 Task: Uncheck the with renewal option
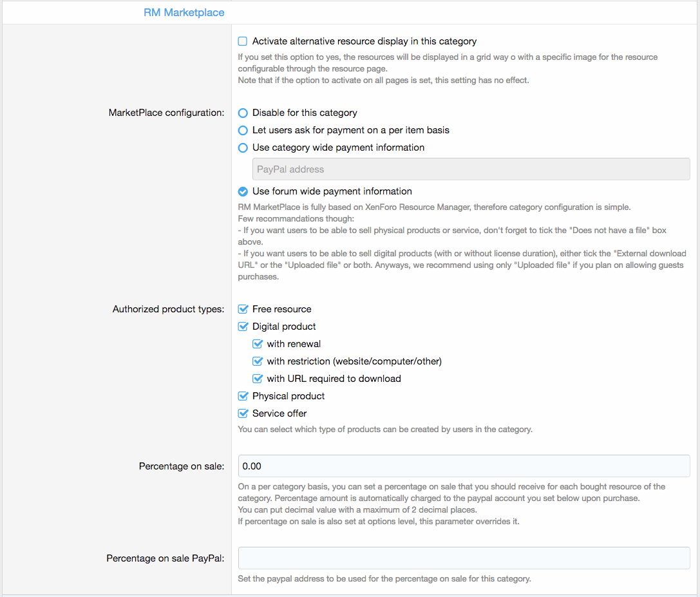[258, 344]
